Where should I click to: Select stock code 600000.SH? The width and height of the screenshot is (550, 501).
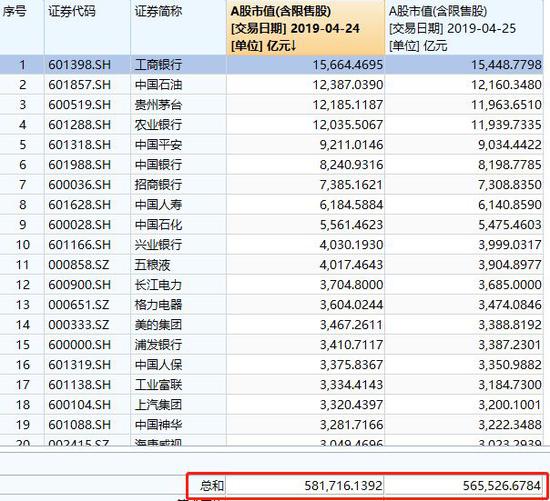80,345
